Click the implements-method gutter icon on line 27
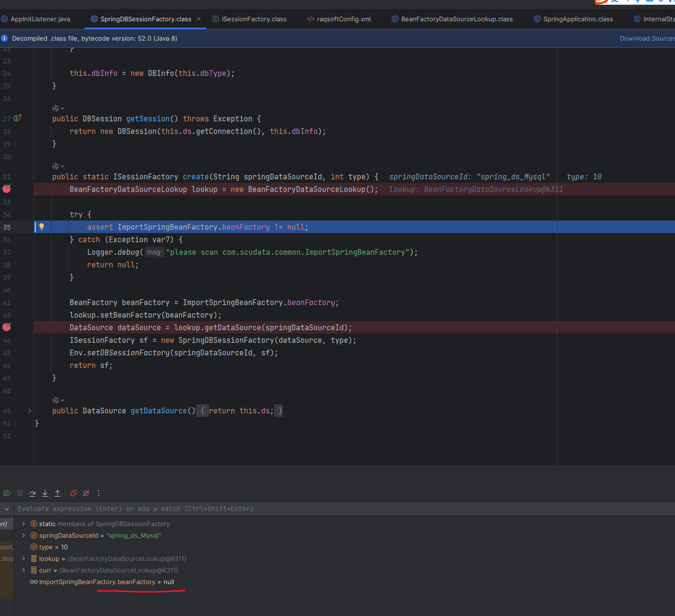The width and height of the screenshot is (675, 616). pyautogui.click(x=17, y=118)
